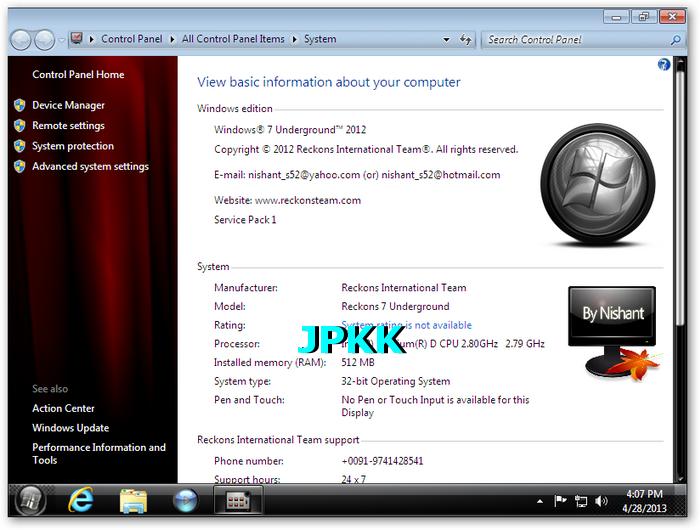
Task: Click the Windows orb logo image
Action: (x=598, y=184)
